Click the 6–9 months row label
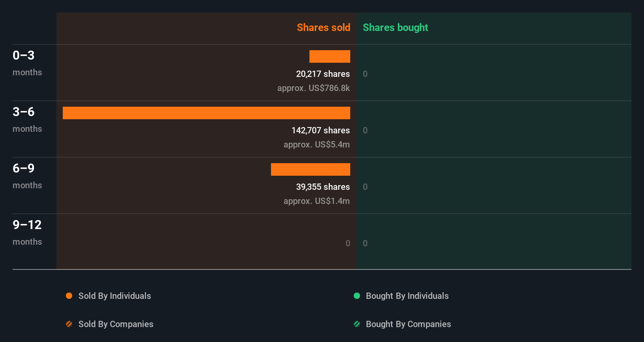This screenshot has width=644, height=342. tap(27, 176)
